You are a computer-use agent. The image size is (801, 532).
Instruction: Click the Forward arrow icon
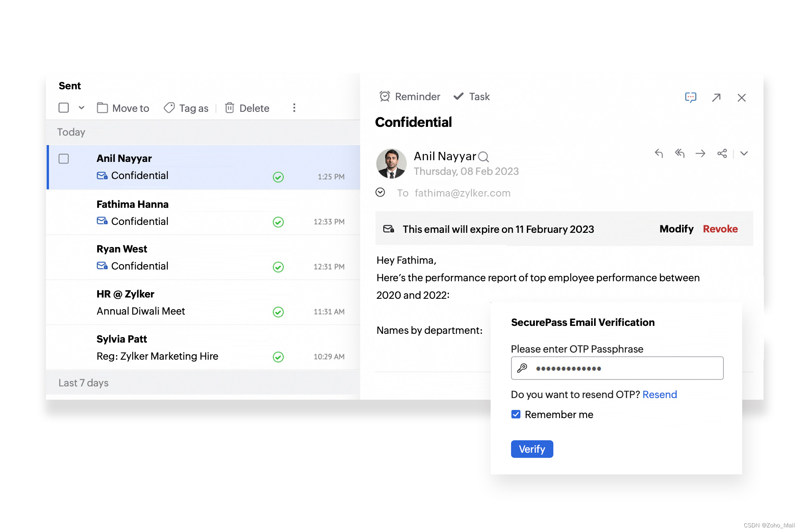700,154
